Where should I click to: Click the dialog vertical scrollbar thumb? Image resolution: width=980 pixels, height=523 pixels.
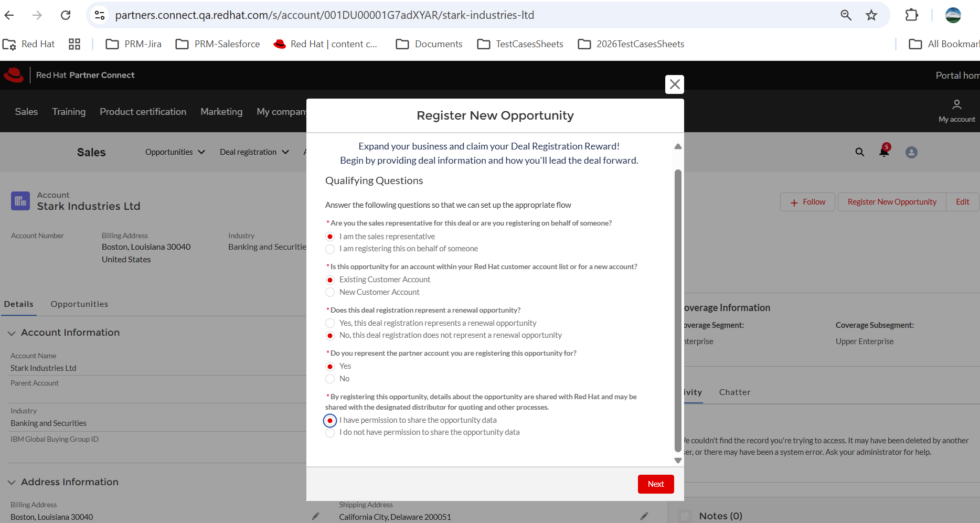[678, 309]
